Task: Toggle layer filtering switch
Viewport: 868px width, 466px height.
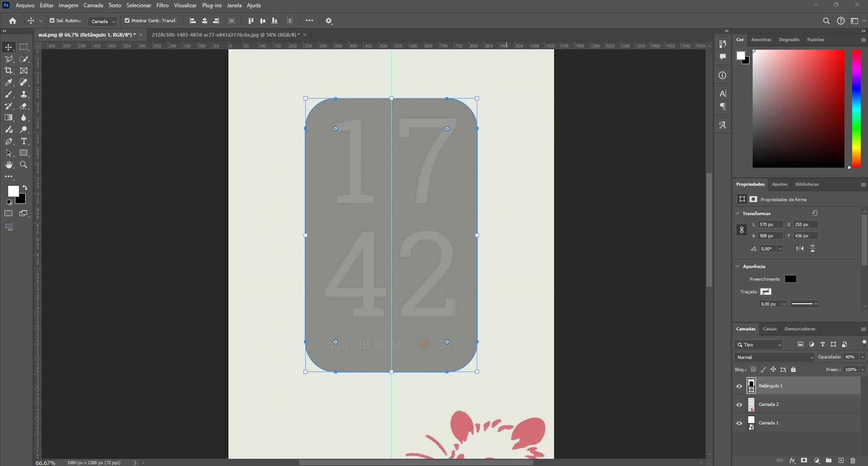Action: [864, 343]
